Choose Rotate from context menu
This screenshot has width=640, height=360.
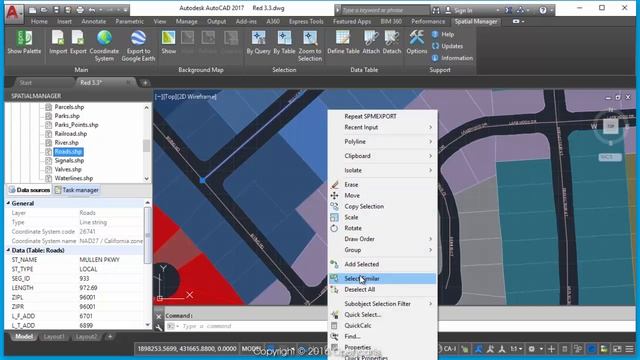click(x=382, y=228)
